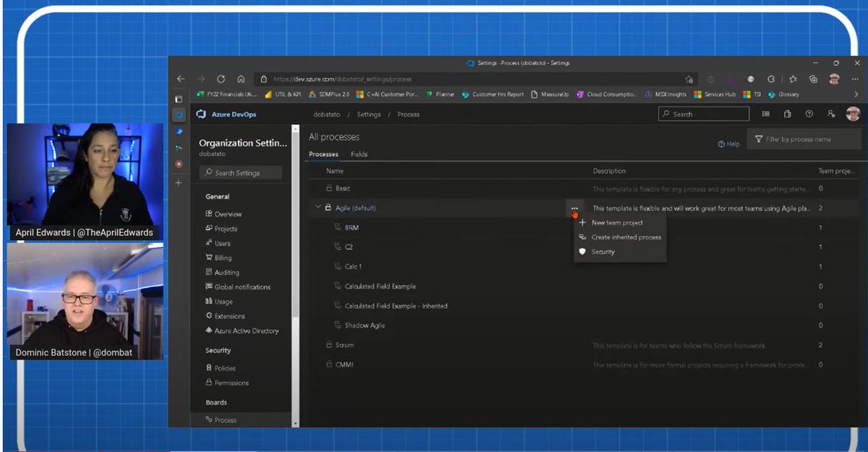The height and width of the screenshot is (452, 868).
Task: Click the Azure DevOps logo icon
Action: click(x=202, y=114)
